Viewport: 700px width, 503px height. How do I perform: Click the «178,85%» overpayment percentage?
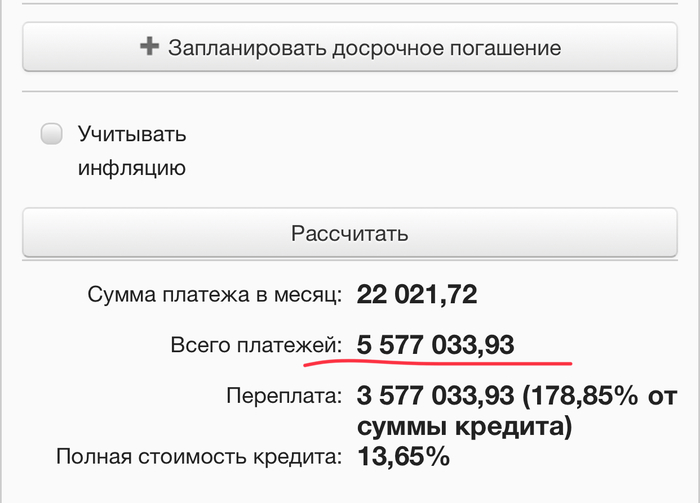click(580, 396)
